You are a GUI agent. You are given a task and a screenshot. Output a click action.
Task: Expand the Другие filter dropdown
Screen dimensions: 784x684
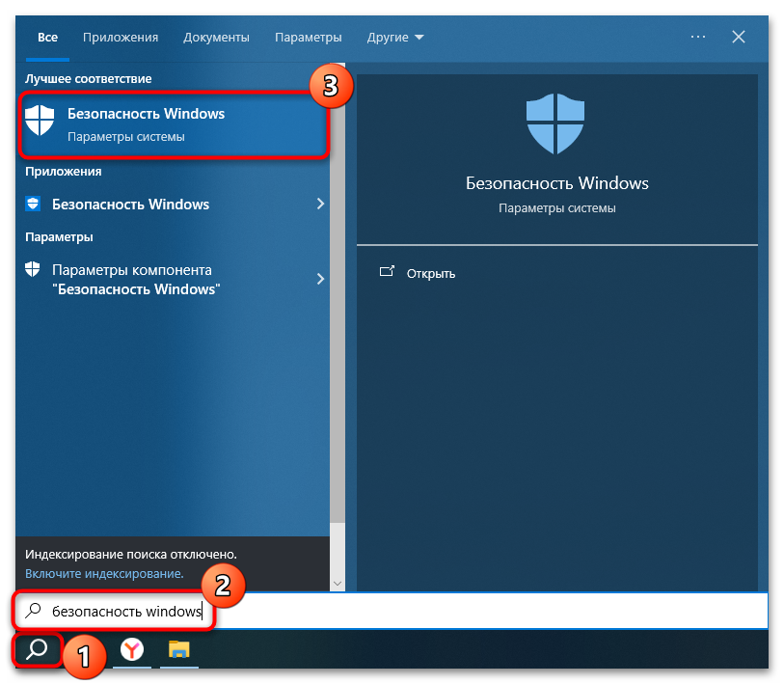395,38
